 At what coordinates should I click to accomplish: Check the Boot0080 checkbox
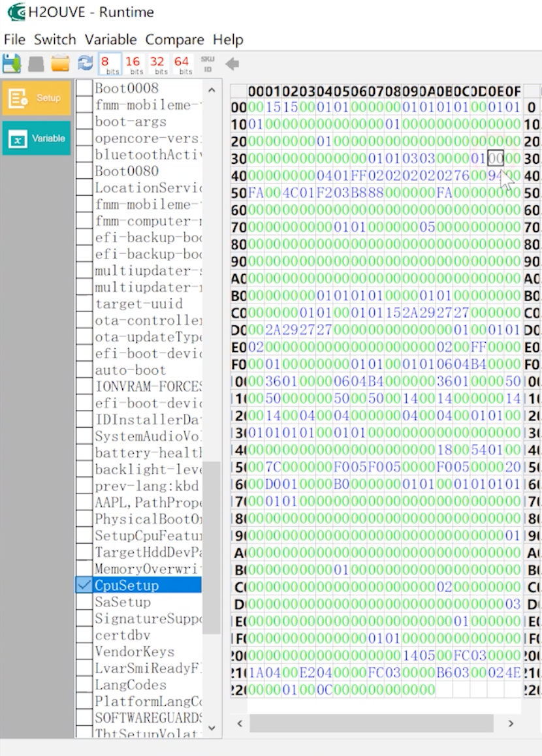tap(84, 170)
